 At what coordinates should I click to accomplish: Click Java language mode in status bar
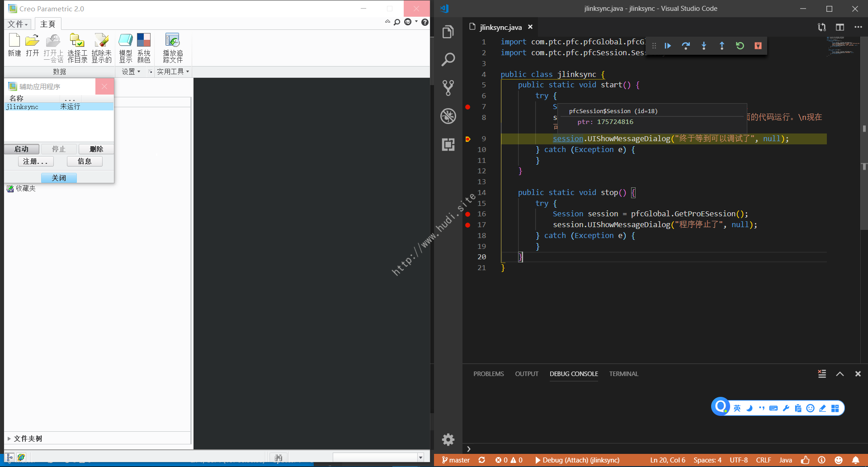tap(786, 460)
